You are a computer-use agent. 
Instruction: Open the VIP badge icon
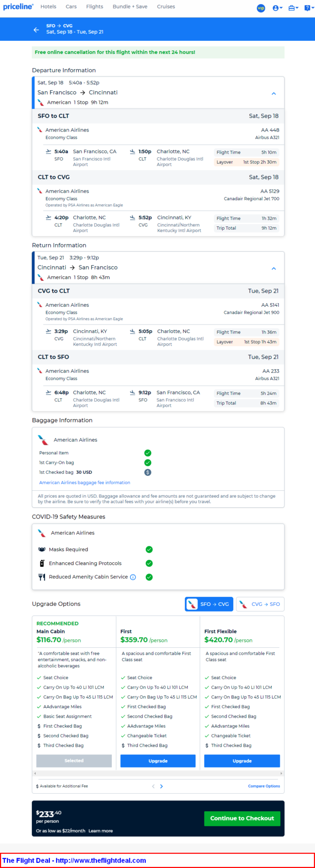click(261, 8)
